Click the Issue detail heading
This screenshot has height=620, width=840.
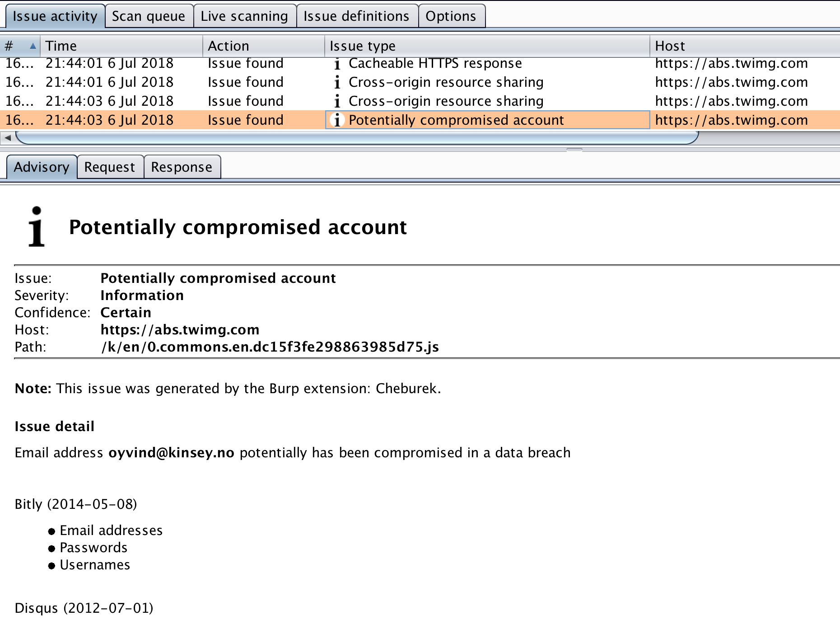click(x=54, y=427)
